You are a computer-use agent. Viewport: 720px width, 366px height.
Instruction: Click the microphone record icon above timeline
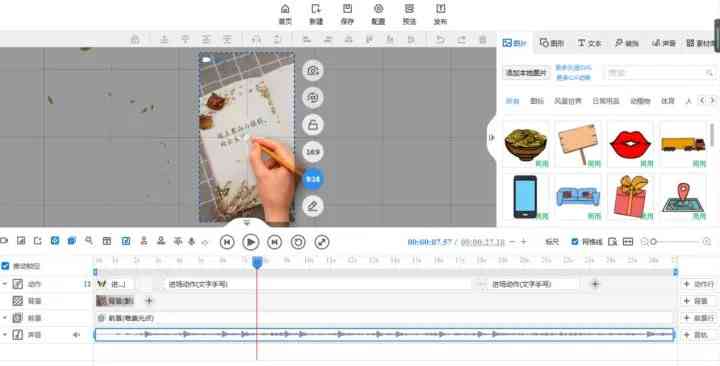[192, 241]
